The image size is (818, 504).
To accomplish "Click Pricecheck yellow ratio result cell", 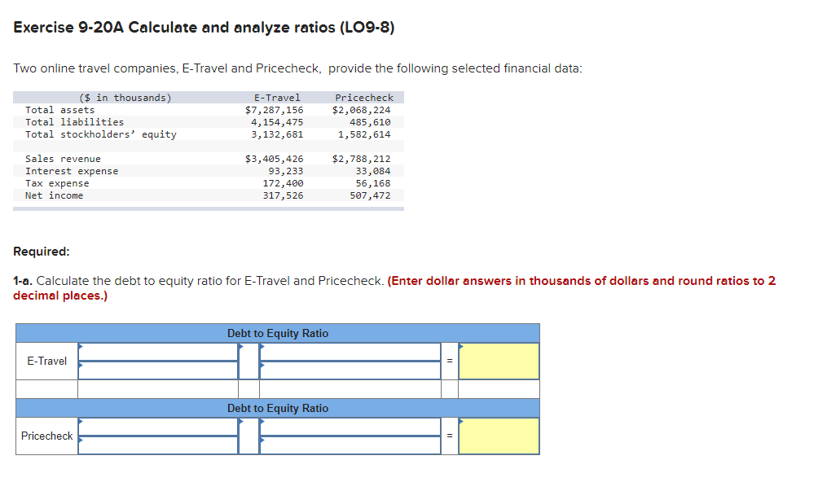I will (499, 436).
